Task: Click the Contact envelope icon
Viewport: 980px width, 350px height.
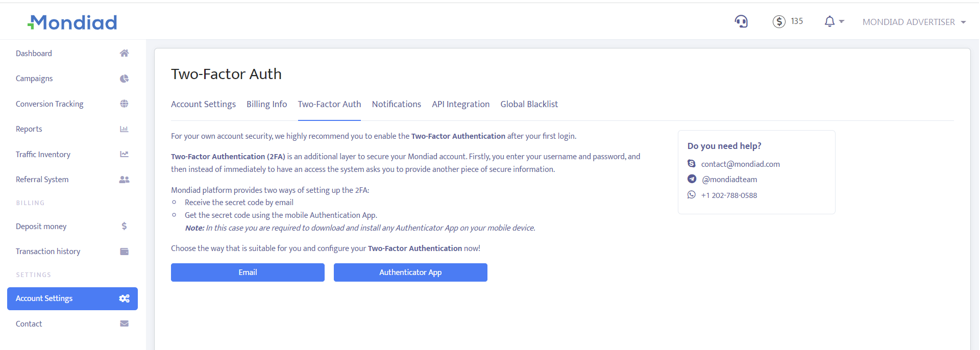Action: click(x=124, y=323)
